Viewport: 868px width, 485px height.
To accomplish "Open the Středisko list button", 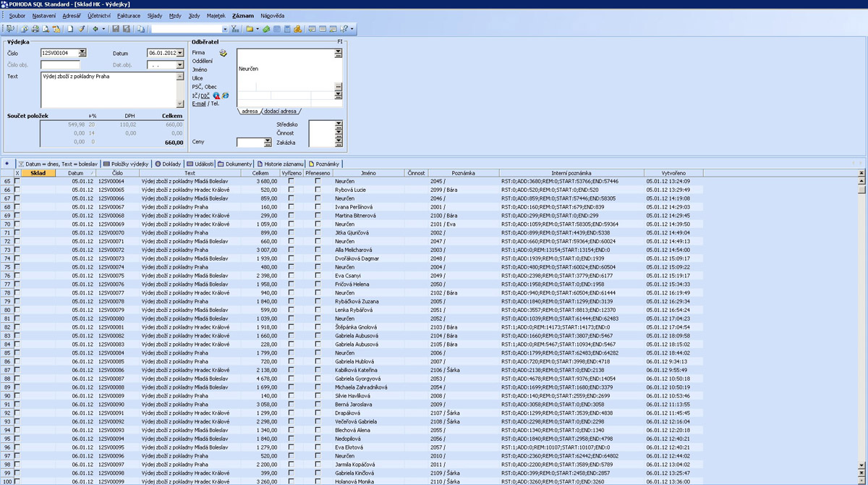I will (339, 125).
